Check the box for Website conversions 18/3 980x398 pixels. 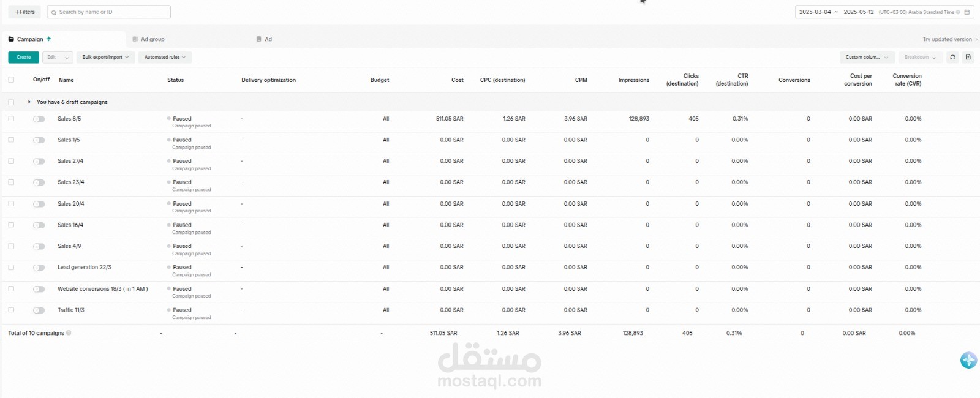pyautogui.click(x=11, y=288)
